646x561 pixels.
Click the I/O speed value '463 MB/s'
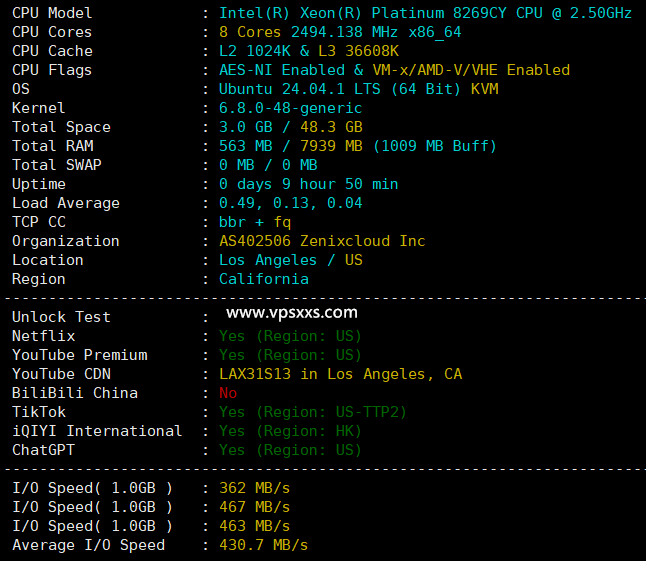click(x=254, y=526)
